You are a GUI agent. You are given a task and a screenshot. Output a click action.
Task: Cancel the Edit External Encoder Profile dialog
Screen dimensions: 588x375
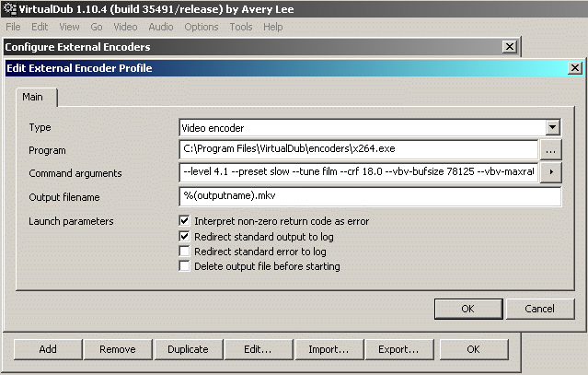(539, 309)
